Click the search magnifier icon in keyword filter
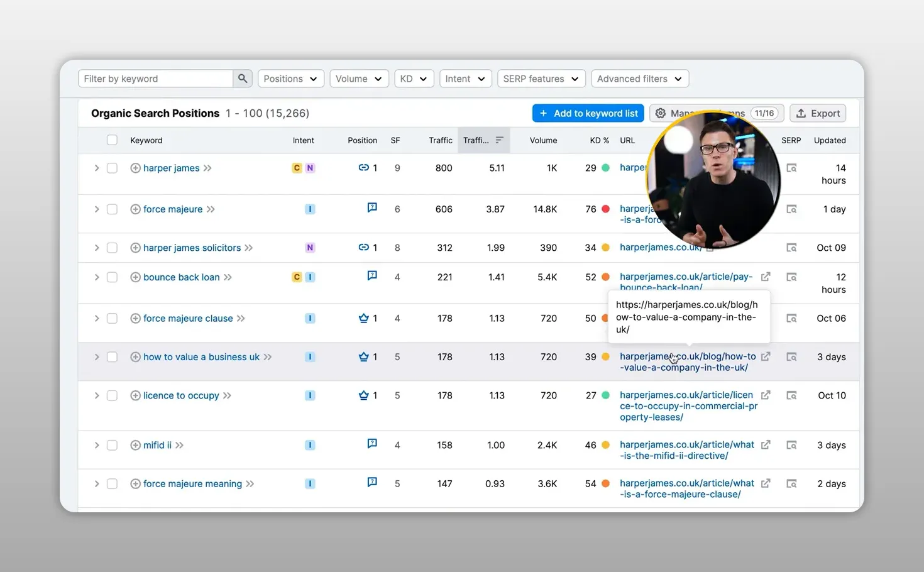 pyautogui.click(x=243, y=79)
